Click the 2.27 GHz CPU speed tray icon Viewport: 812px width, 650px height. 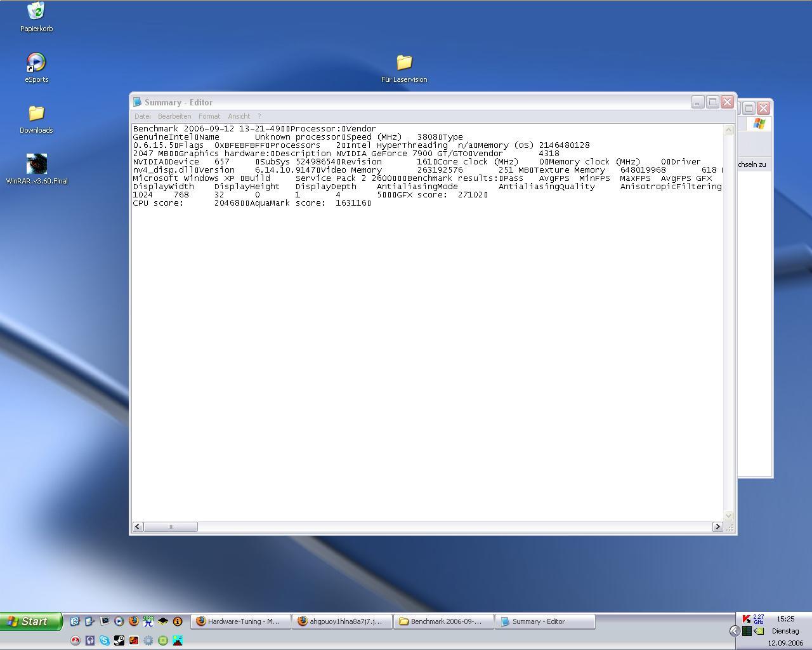pyautogui.click(x=759, y=619)
